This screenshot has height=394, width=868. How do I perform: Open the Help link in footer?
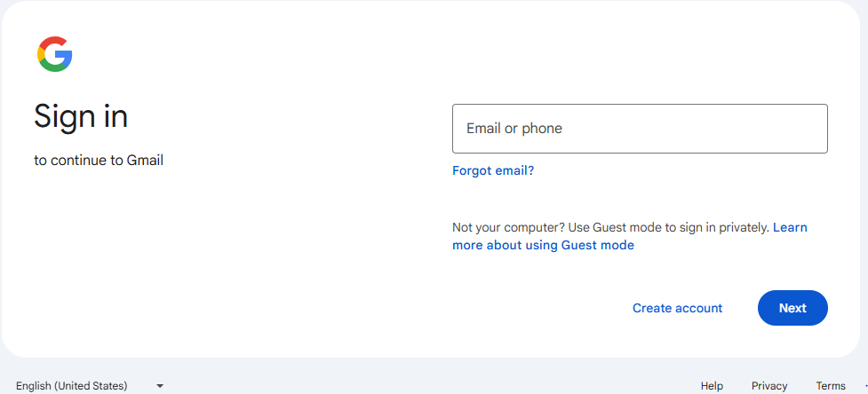click(x=712, y=385)
